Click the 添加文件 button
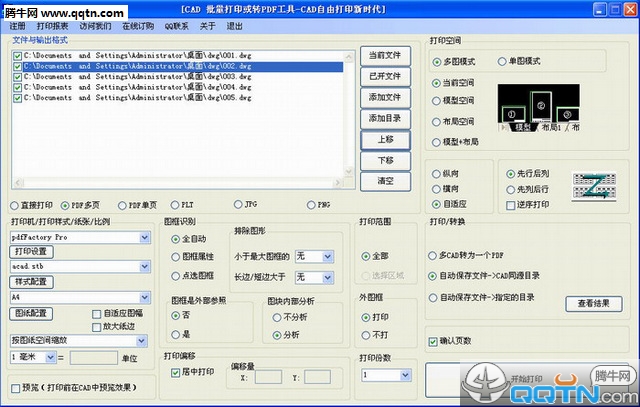Viewport: 640px width, 407px height. (384, 97)
